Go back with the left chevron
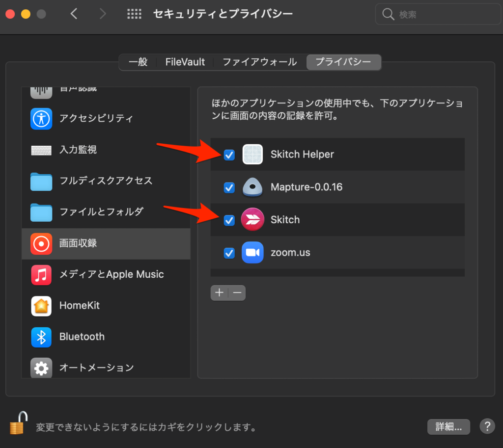Image resolution: width=503 pixels, height=448 pixels. (x=74, y=14)
